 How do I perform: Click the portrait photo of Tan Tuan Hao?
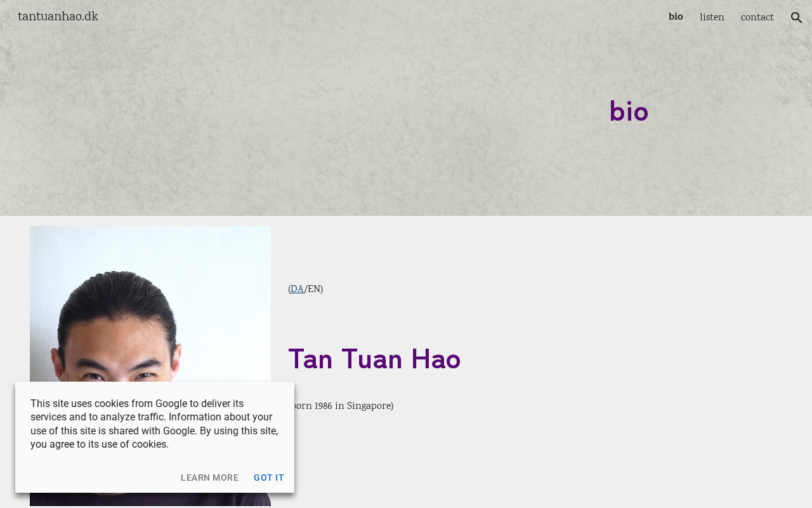(150, 305)
